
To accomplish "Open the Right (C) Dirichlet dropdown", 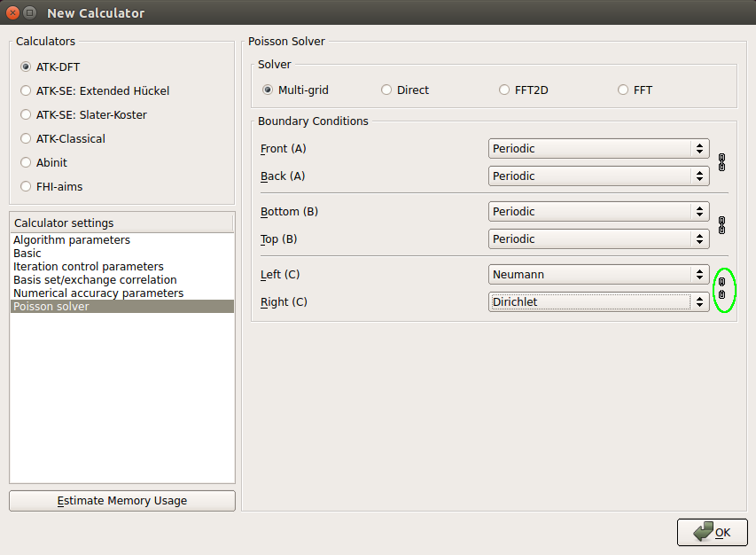I will coord(599,301).
